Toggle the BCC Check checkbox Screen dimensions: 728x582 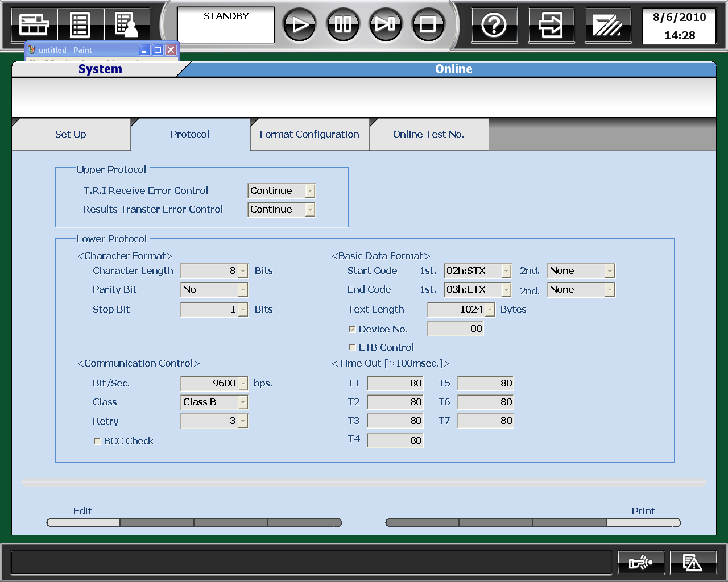97,441
